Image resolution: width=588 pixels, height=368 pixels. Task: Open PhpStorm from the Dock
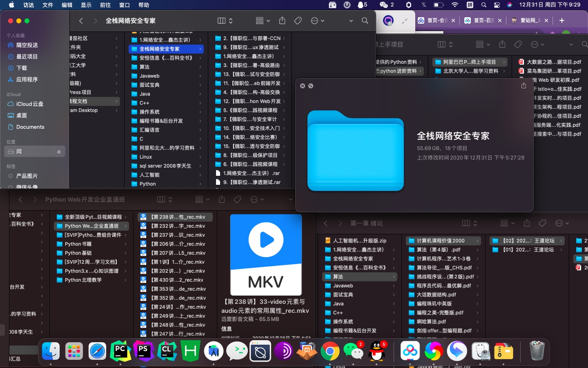click(144, 351)
